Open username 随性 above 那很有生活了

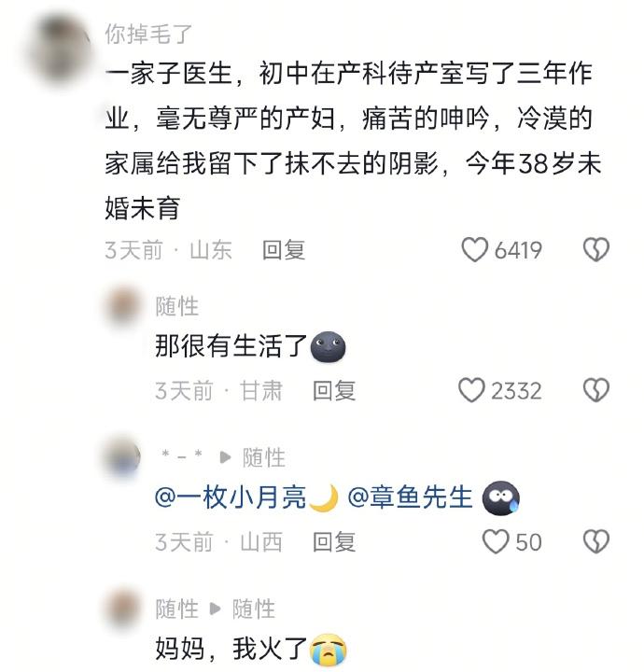177,306
